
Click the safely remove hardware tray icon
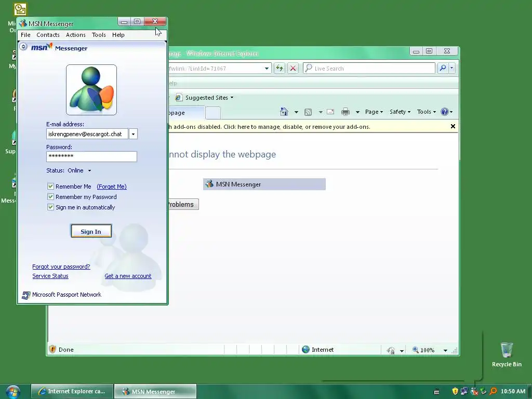click(x=484, y=391)
